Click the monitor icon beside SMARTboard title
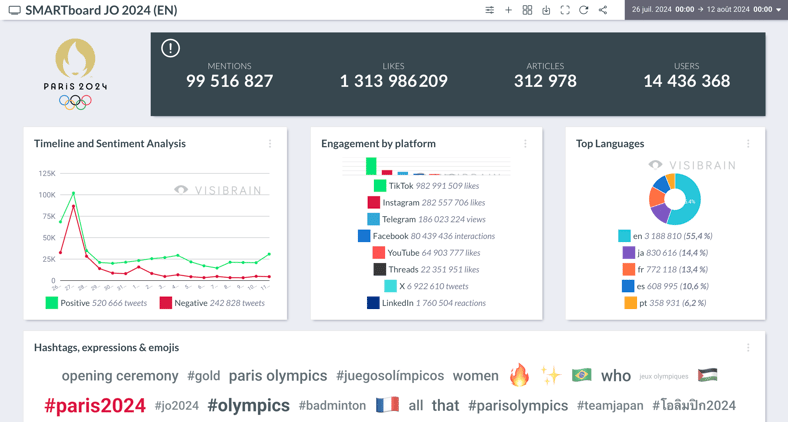 [x=15, y=11]
